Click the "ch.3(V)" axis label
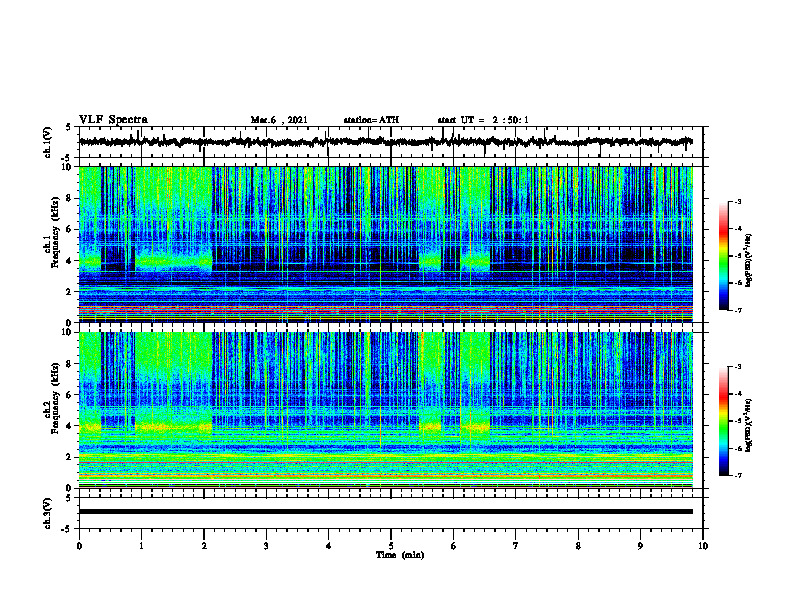 (48, 513)
